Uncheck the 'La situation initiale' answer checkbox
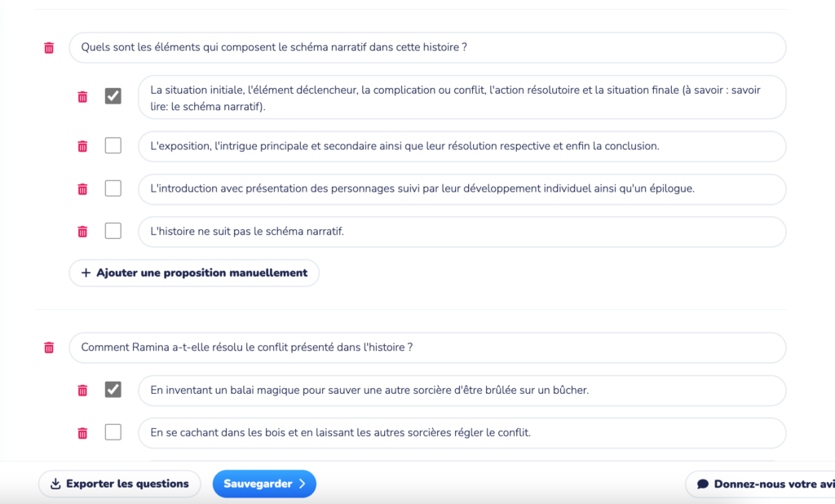This screenshot has height=504, width=835. point(113,96)
